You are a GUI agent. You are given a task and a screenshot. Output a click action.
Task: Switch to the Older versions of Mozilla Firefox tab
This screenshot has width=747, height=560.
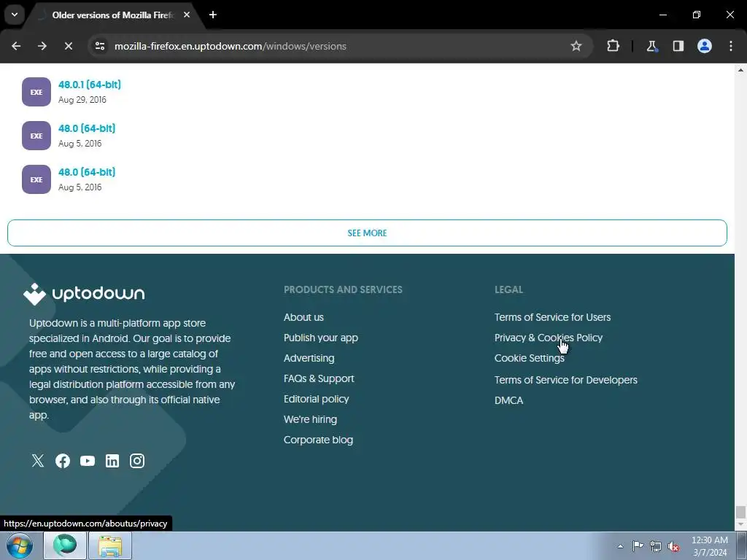pos(113,15)
